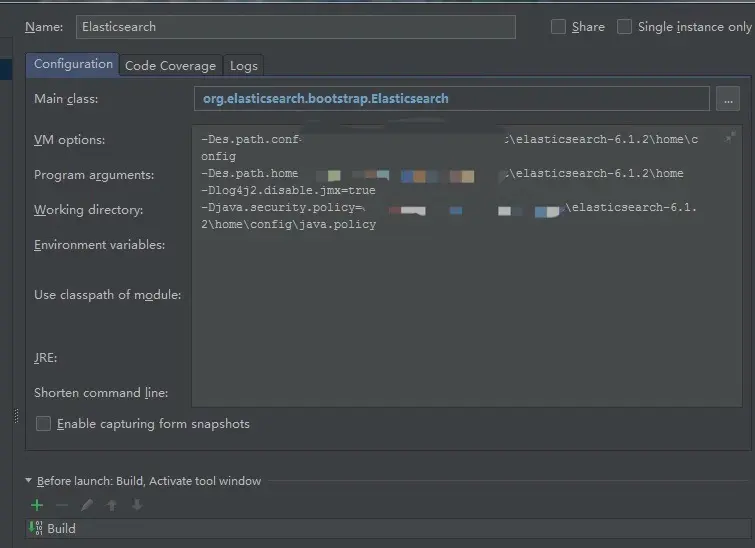The height and width of the screenshot is (548, 755).
Task: Click the Use classpath of module label
Action: tap(107, 295)
